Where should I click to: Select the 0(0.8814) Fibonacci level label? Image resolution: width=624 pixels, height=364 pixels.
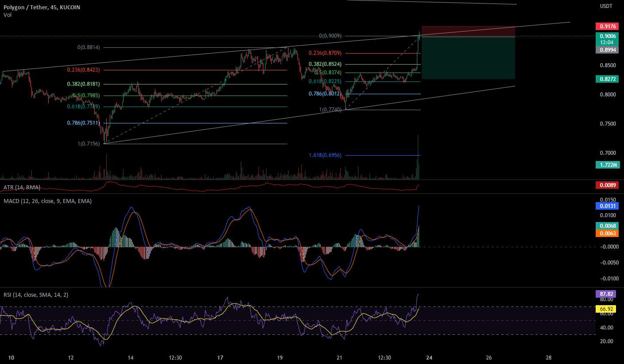[89, 47]
